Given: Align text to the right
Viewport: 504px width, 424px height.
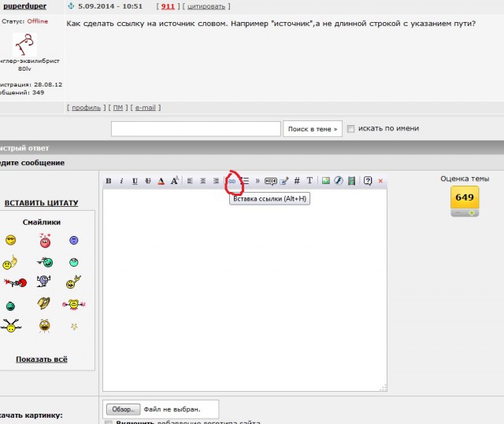Looking at the screenshot, I should pyautogui.click(x=216, y=181).
